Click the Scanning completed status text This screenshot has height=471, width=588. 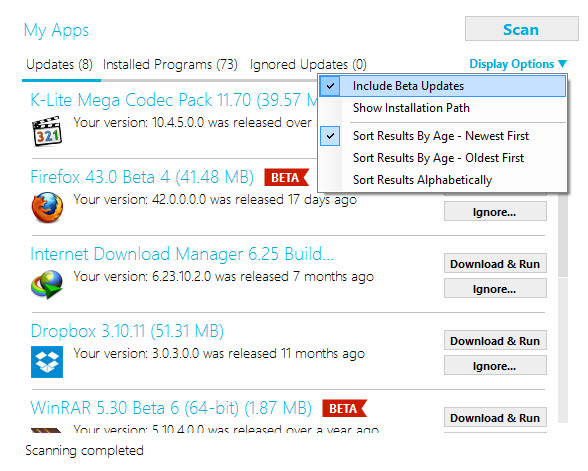(x=84, y=450)
